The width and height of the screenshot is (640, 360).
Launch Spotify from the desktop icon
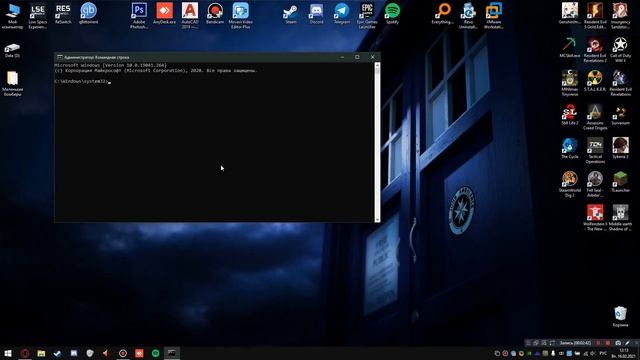point(392,13)
